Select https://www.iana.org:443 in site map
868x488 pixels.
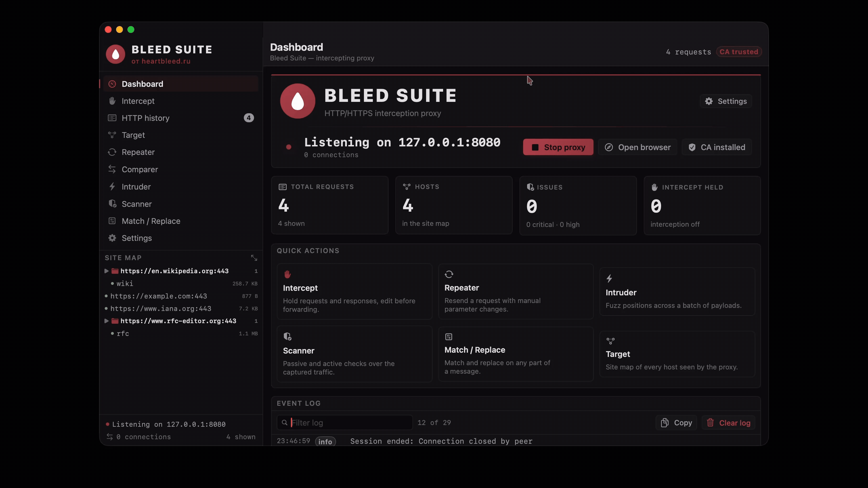pyautogui.click(x=181, y=308)
